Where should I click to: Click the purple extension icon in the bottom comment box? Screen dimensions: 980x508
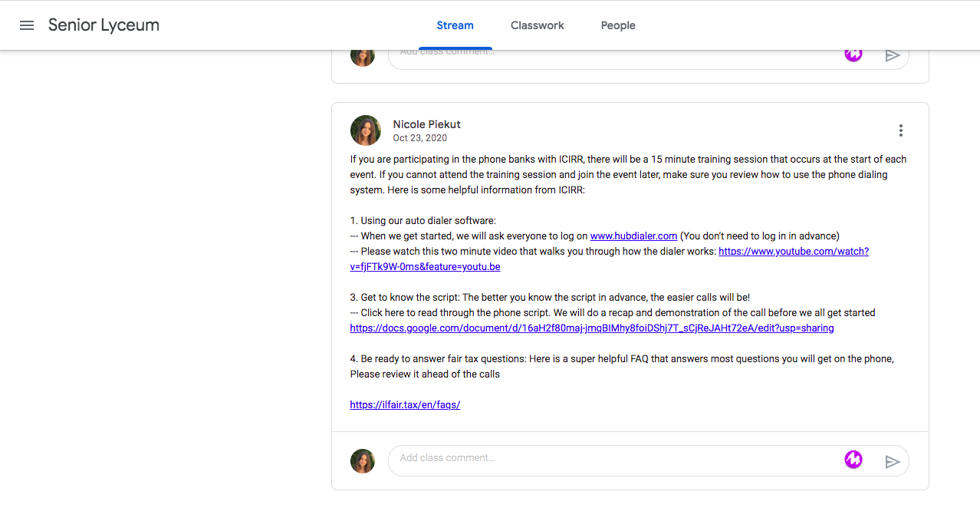click(853, 460)
